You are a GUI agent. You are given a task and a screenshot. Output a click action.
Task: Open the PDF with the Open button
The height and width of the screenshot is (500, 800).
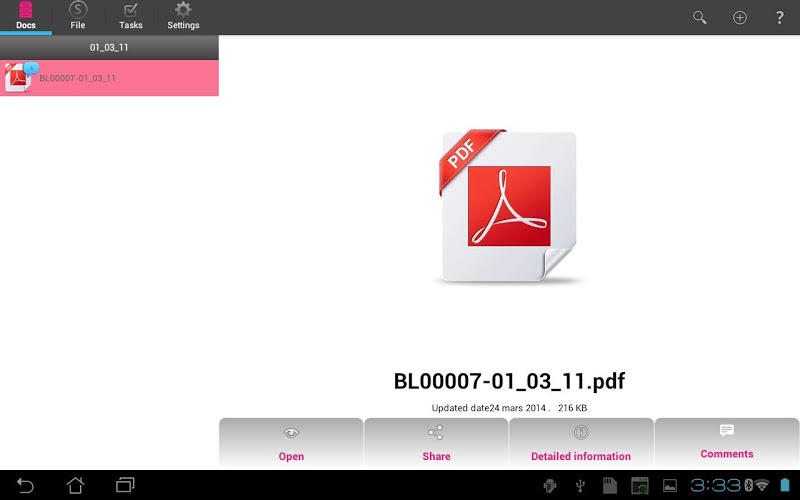coord(291,443)
